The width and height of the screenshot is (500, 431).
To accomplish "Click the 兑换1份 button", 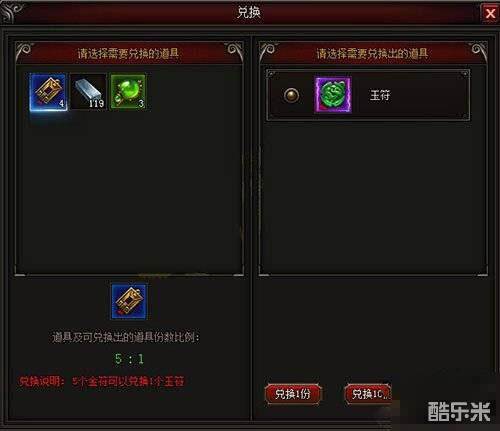I will tap(293, 394).
